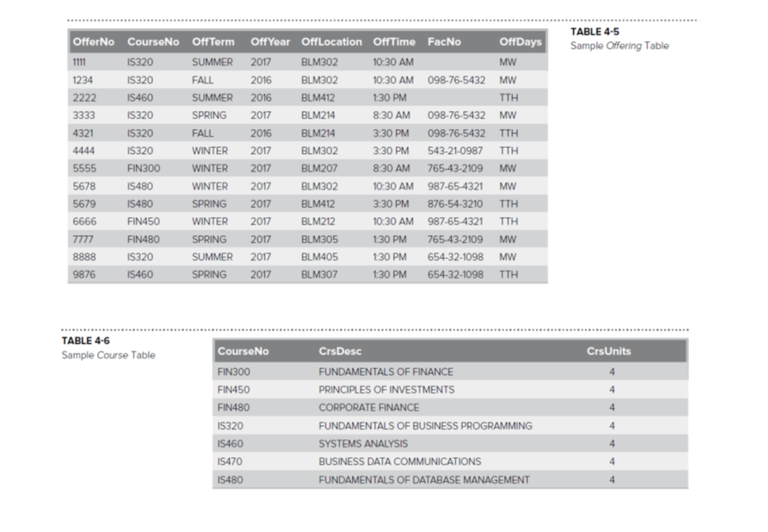The height and width of the screenshot is (532, 768).
Task: Click the CourseNo header in the Offering table
Action: tap(153, 41)
